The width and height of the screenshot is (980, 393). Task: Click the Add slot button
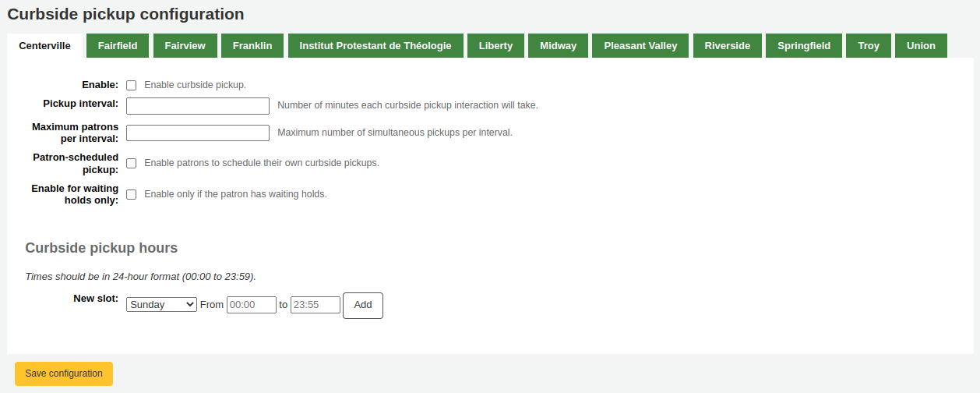363,305
